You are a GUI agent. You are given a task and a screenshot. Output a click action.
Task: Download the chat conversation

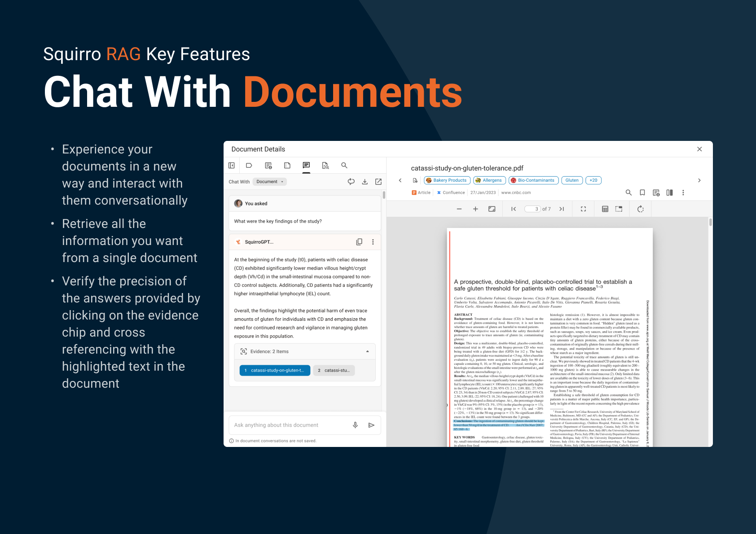tap(365, 182)
